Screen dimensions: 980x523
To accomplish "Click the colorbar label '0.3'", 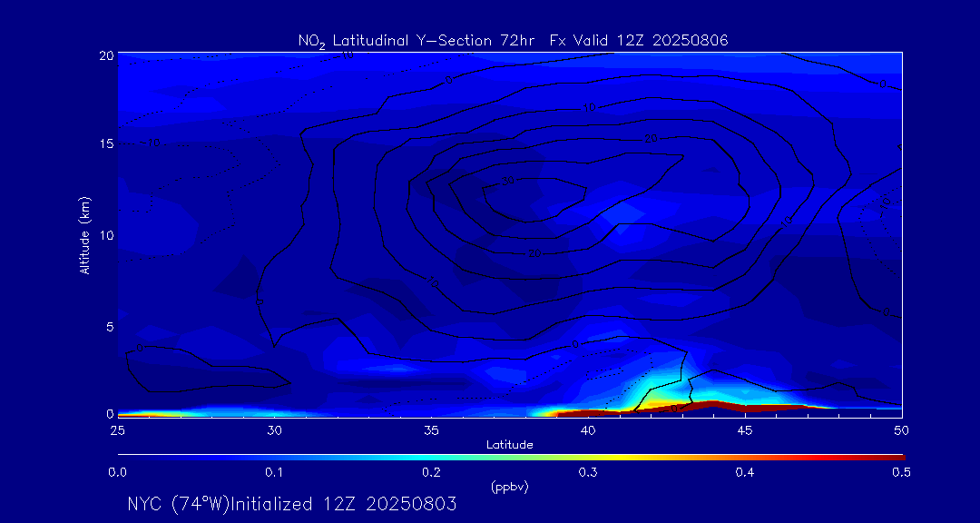I will pos(588,473).
